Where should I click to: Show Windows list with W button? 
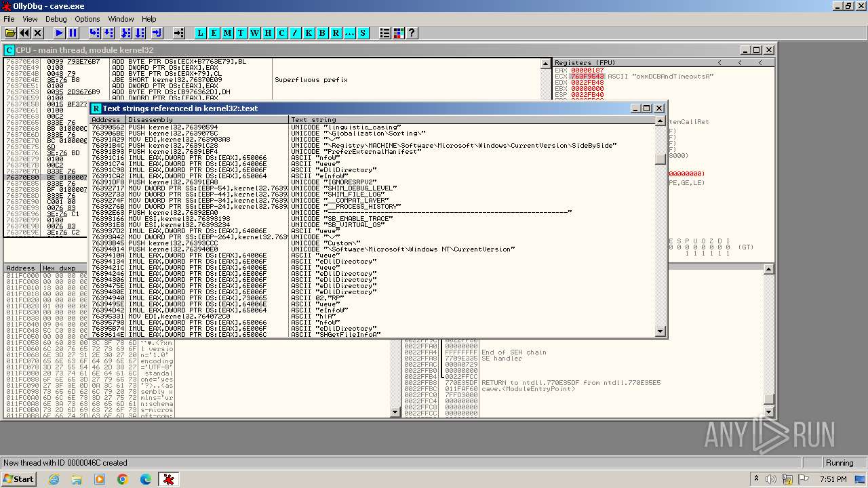click(255, 33)
